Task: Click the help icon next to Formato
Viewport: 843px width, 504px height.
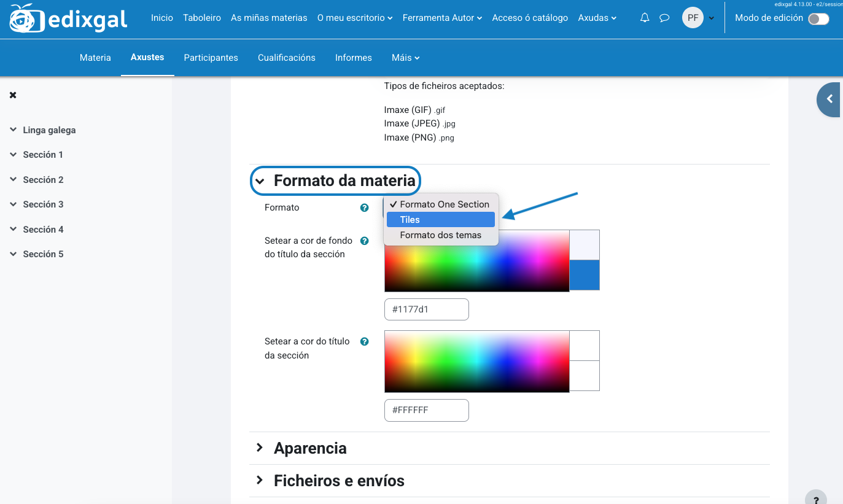Action: (364, 207)
